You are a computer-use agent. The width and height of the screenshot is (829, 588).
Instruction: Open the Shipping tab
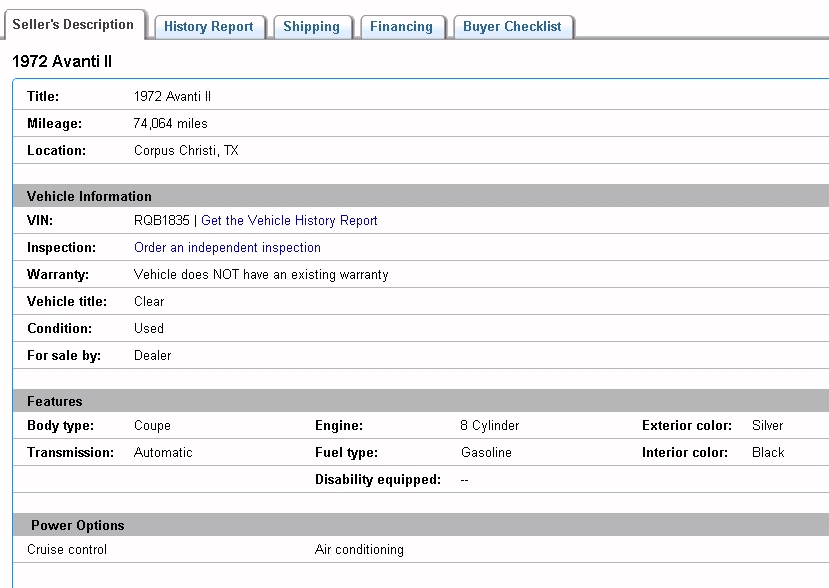[x=311, y=27]
